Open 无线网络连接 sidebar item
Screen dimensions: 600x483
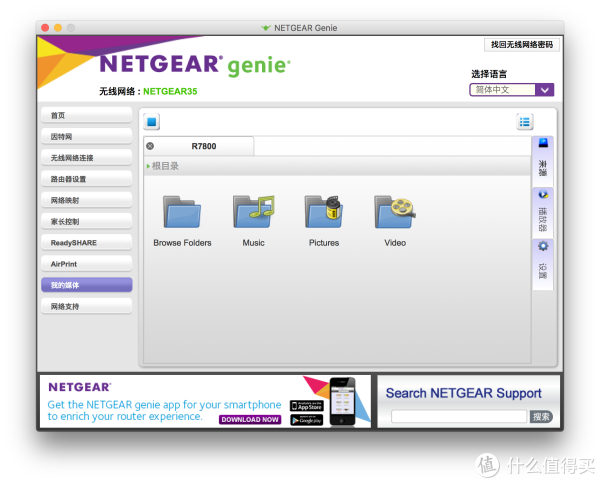click(86, 158)
